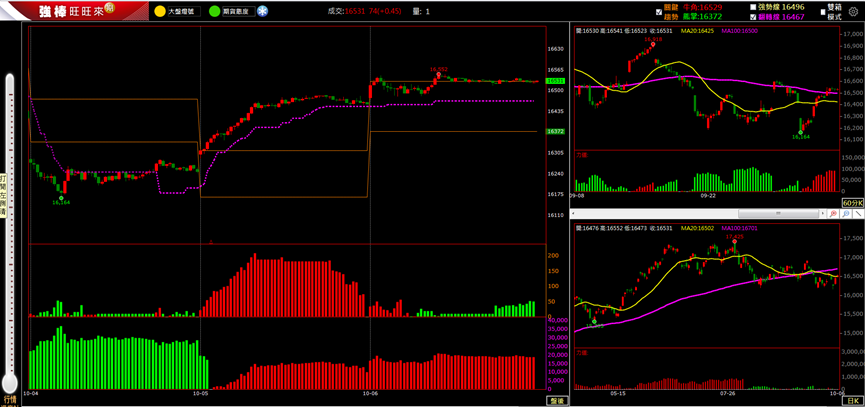Click the 60分K timeframe button
This screenshot has width=865, height=407.
click(852, 203)
